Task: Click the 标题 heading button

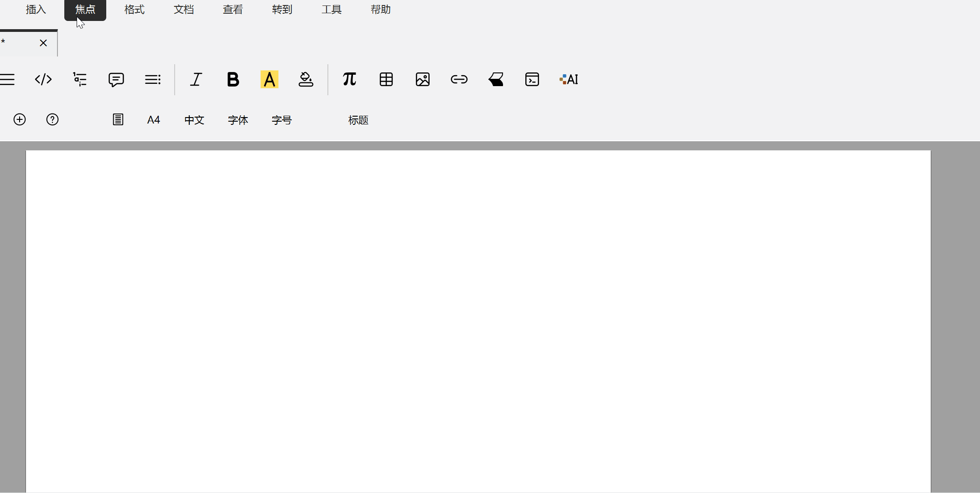Action: 358,120
